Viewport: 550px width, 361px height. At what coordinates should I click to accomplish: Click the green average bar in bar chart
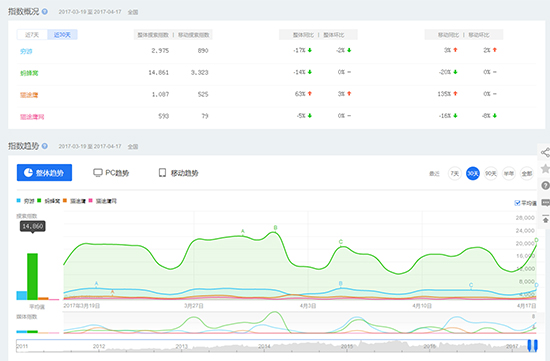point(32,276)
